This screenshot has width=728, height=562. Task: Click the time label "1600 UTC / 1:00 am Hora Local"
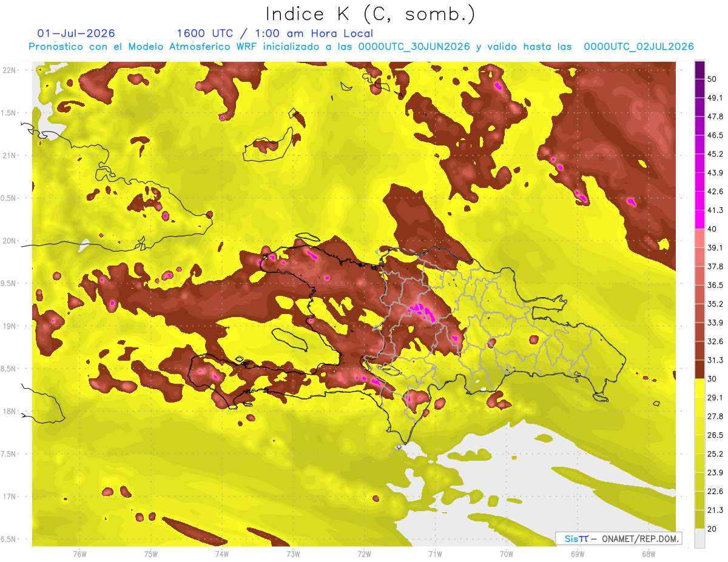[x=275, y=33]
